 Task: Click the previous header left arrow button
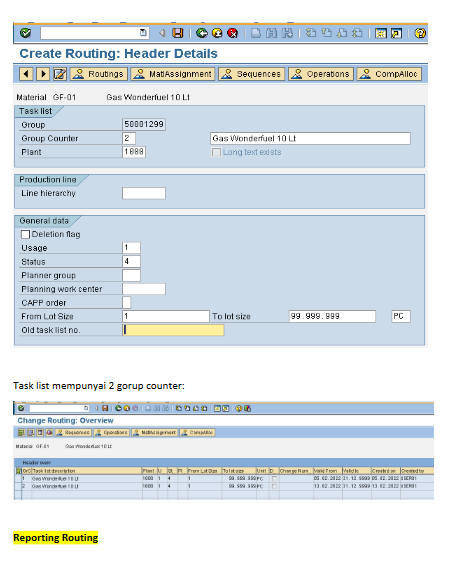pos(26,74)
